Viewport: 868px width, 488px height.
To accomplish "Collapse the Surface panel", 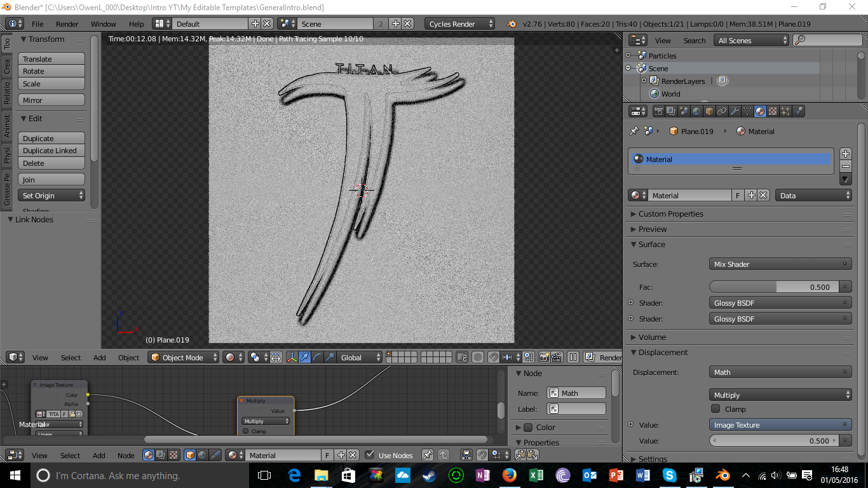I will pyautogui.click(x=652, y=245).
